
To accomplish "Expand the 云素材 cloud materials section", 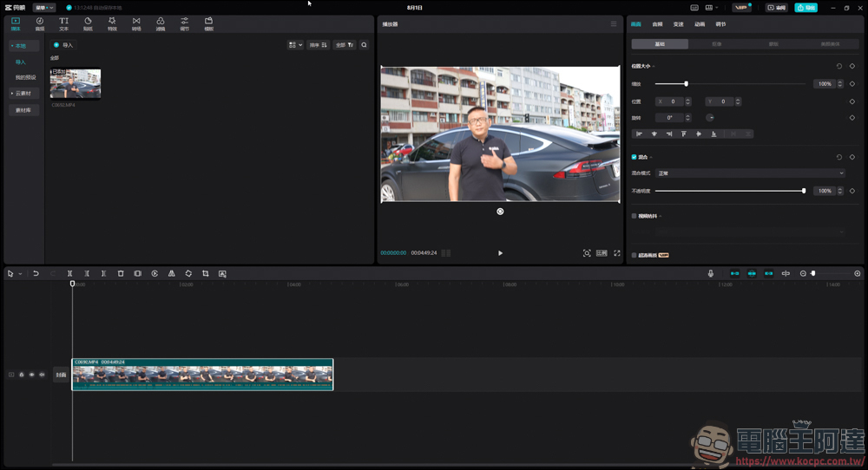I will point(23,93).
